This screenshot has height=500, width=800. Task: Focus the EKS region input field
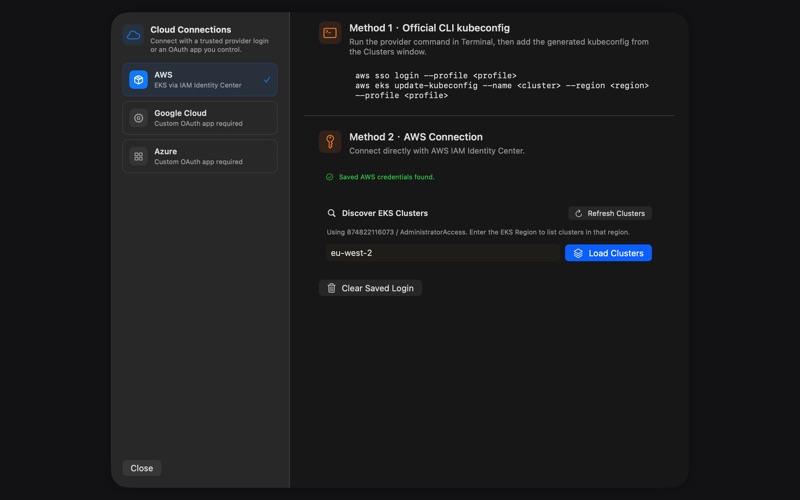click(443, 253)
